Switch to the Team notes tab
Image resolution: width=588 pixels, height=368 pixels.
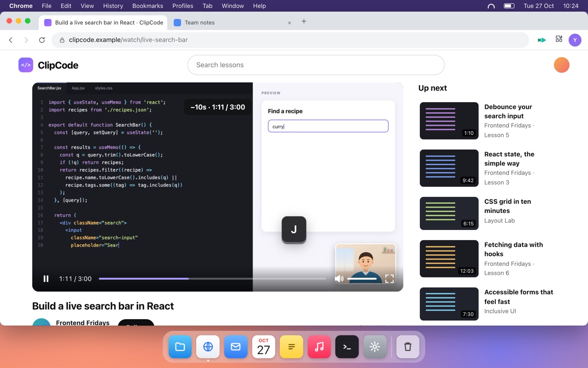point(233,23)
